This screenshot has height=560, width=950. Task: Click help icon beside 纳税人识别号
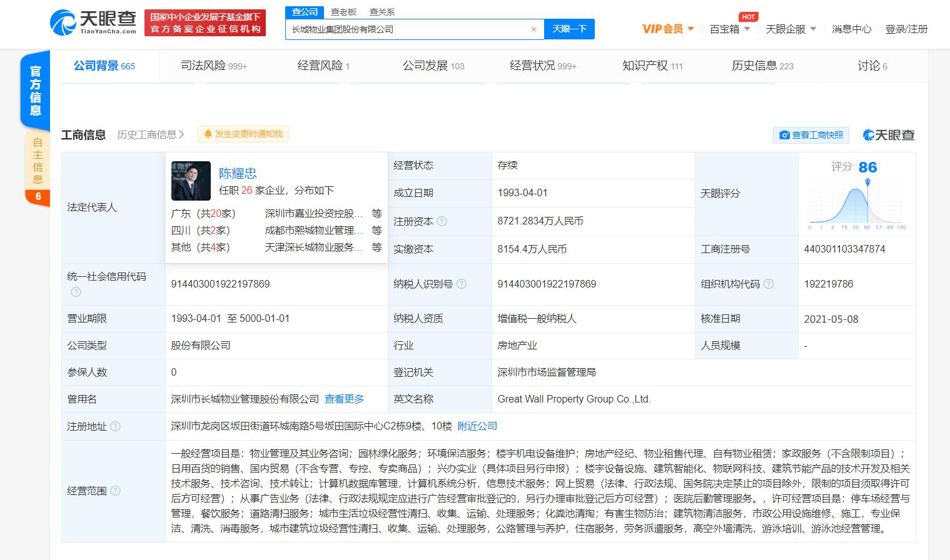462,284
